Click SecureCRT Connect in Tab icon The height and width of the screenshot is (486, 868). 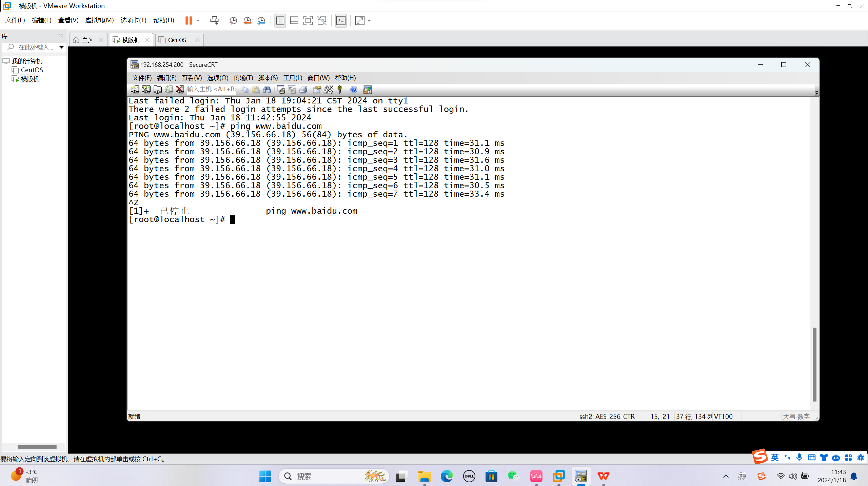tap(158, 89)
